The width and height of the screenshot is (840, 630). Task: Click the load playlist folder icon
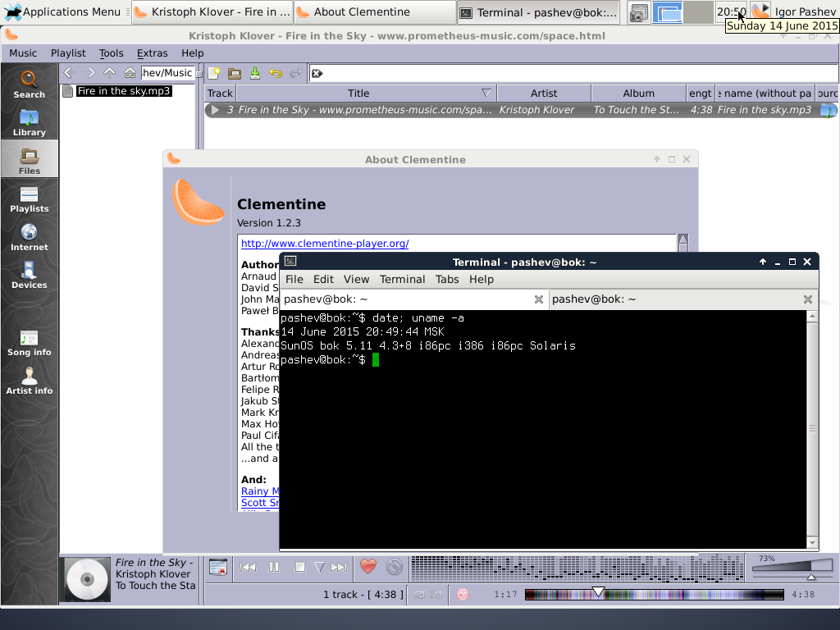[235, 73]
